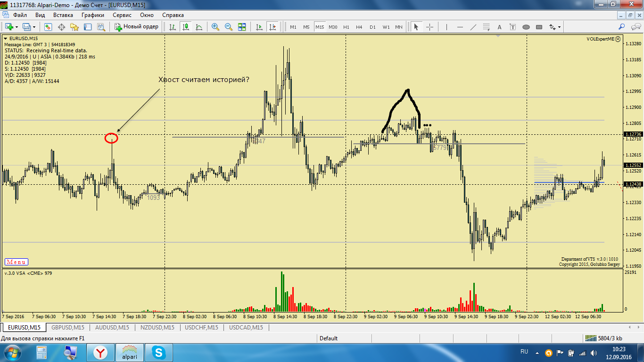Open Yandex browser from taskbar
644x362 pixels.
[x=100, y=353]
